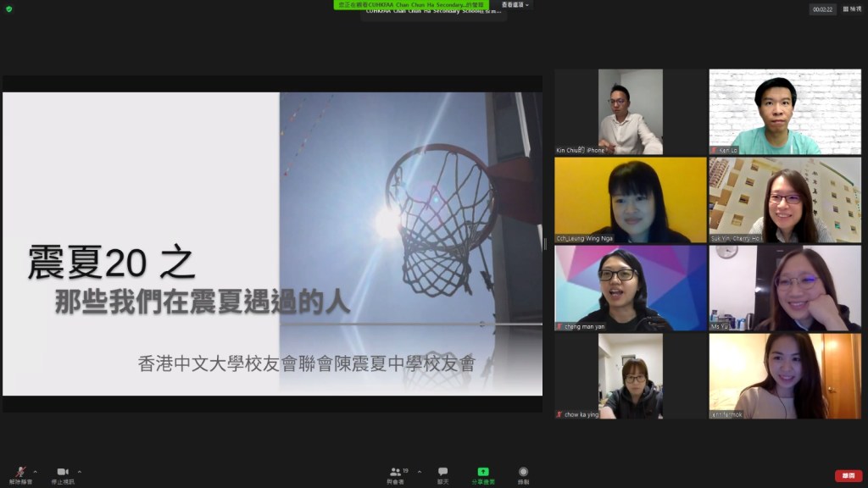Open the participants panel
The image size is (868, 488).
395,474
